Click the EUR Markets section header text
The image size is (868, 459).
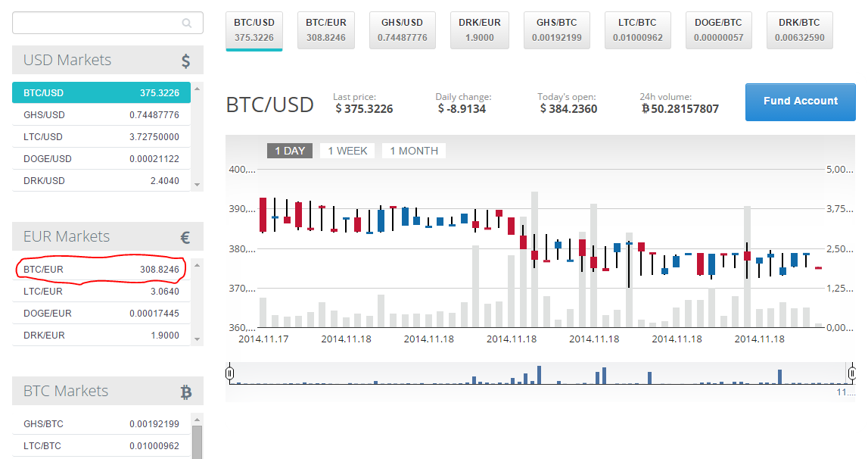pos(67,237)
